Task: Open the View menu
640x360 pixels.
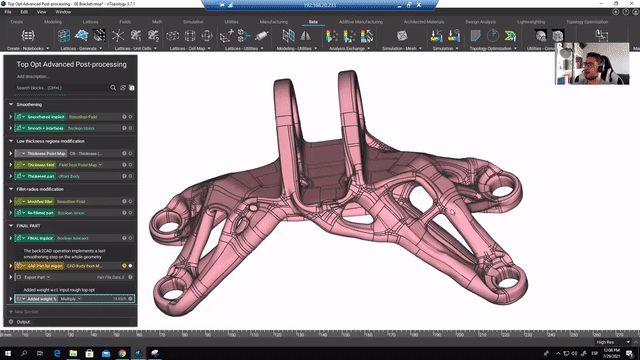Action: tap(41, 12)
